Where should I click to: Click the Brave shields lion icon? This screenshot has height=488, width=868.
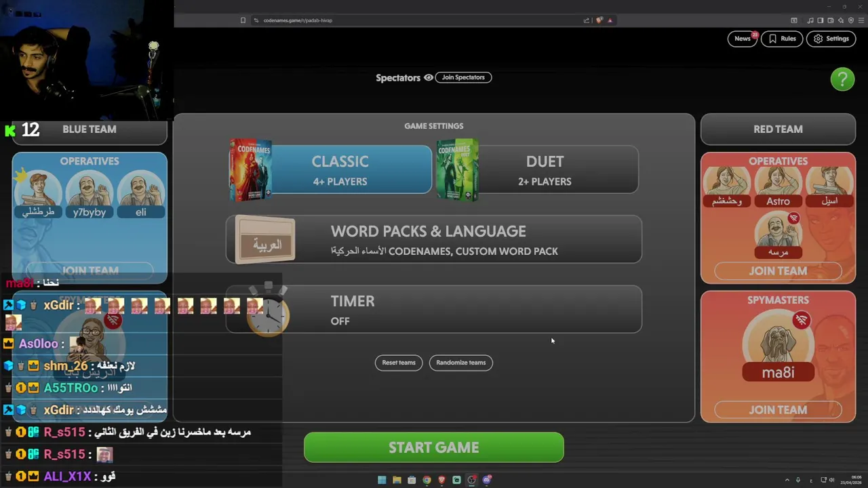(599, 20)
